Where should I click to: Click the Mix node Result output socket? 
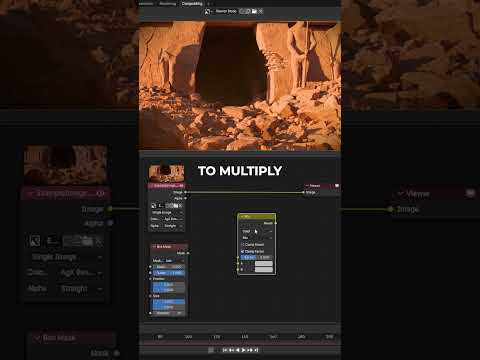tap(276, 223)
